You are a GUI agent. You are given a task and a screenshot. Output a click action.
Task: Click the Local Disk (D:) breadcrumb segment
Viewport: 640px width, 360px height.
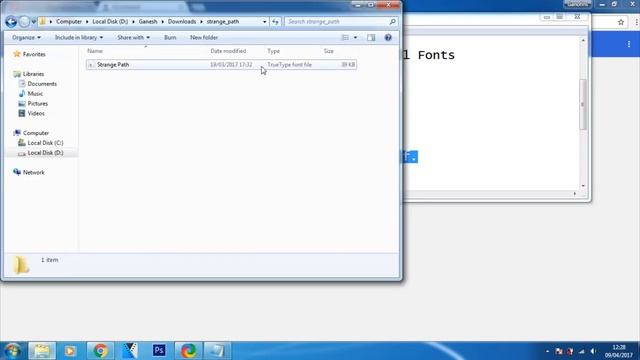[x=110, y=22]
